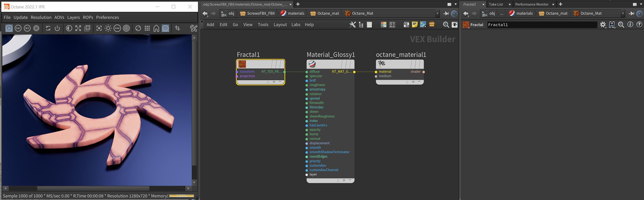Click the IPR home icon
The image size is (644, 200).
pos(156,28)
